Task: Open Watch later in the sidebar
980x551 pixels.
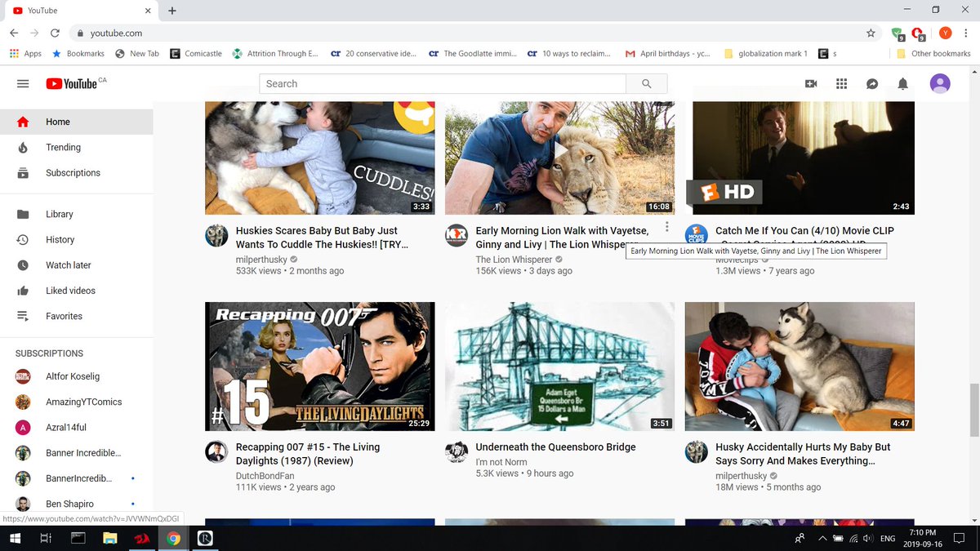Action: 76,265
